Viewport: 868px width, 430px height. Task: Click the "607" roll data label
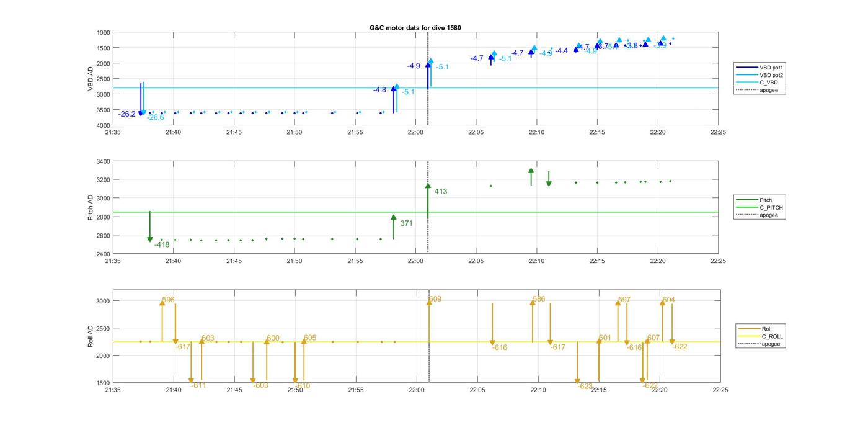pos(653,338)
